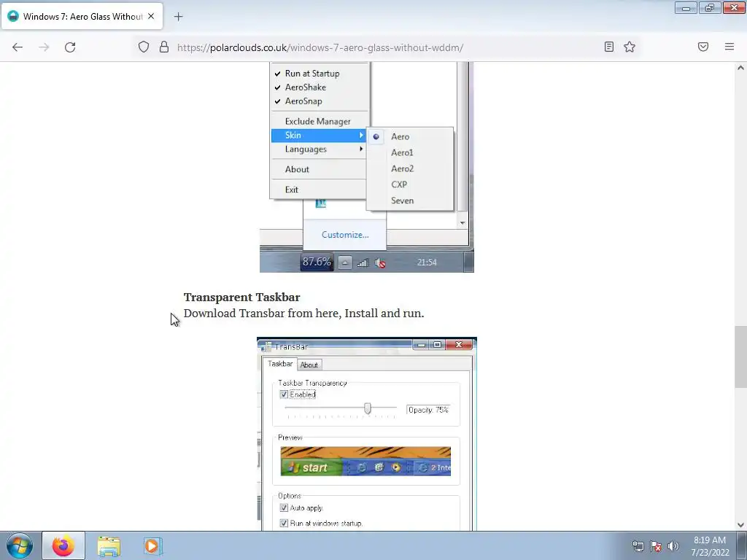Click pictured signal bars icon
Image resolution: width=747 pixels, height=560 pixels.
click(363, 262)
